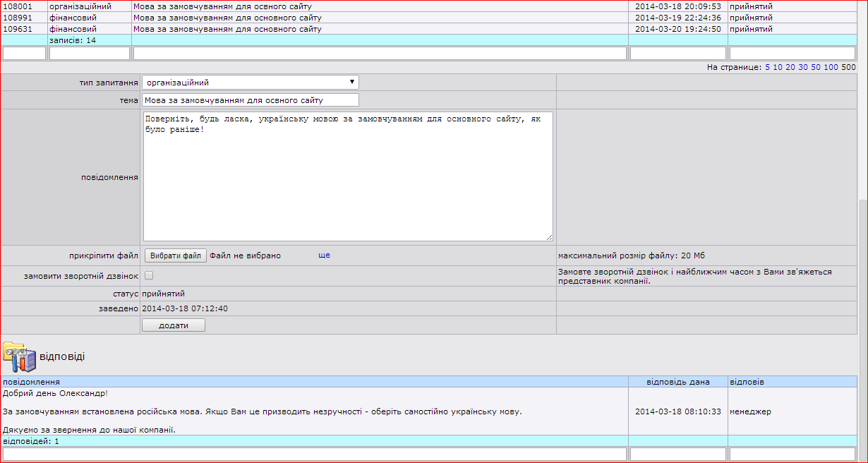This screenshot has width=868, height=463.
Task: Set page size to 100 records
Action: pos(831,68)
